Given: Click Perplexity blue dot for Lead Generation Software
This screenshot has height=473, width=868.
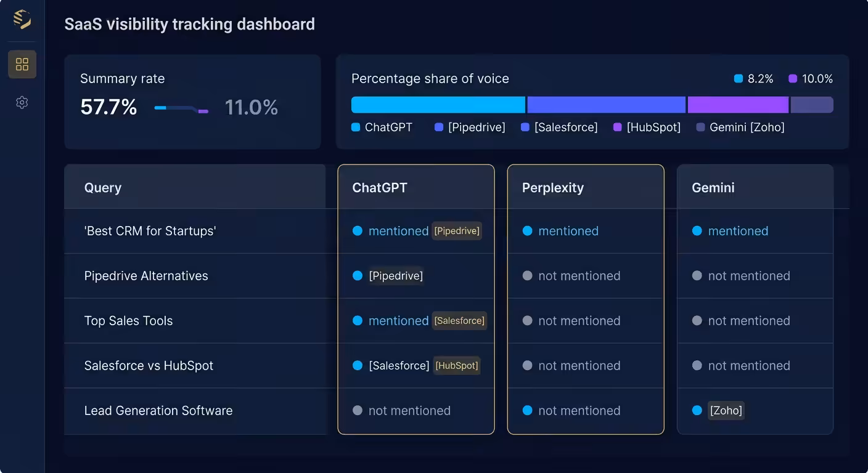Looking at the screenshot, I should click(527, 411).
